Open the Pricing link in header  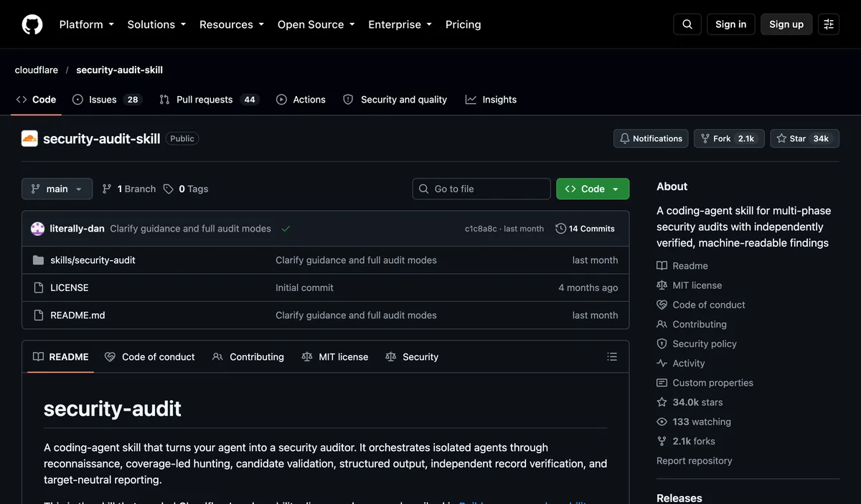pyautogui.click(x=464, y=24)
